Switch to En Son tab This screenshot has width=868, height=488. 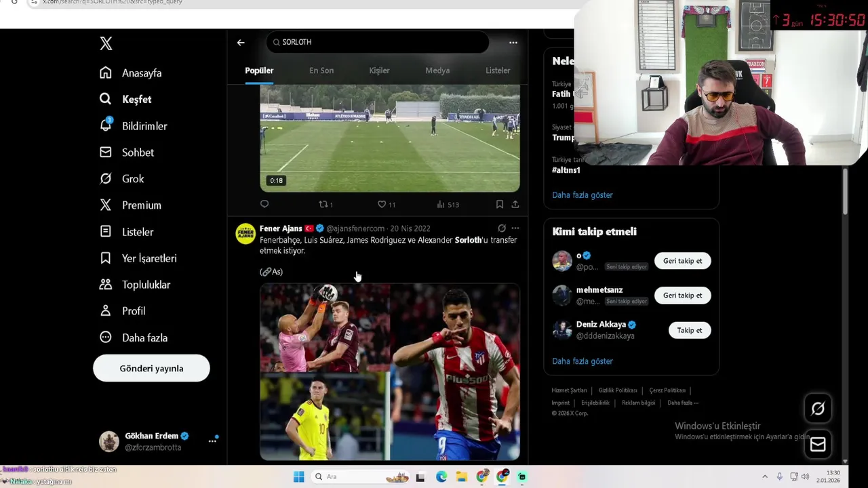point(321,70)
